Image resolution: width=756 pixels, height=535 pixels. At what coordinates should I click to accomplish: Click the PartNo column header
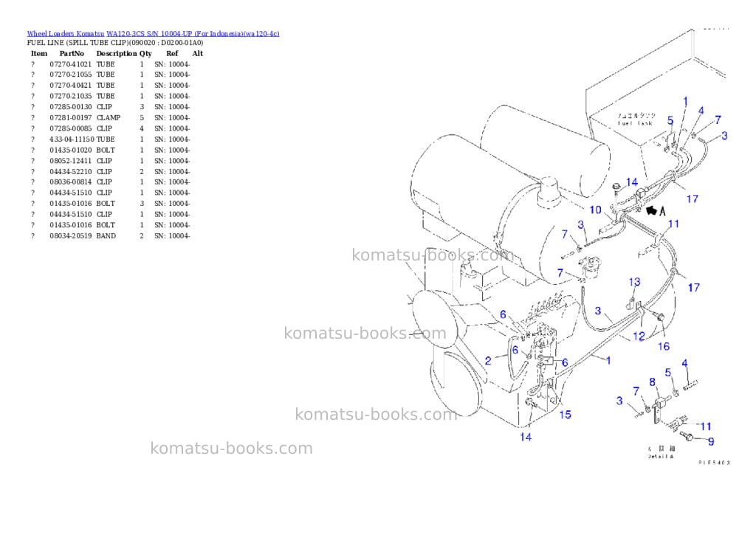coord(72,53)
